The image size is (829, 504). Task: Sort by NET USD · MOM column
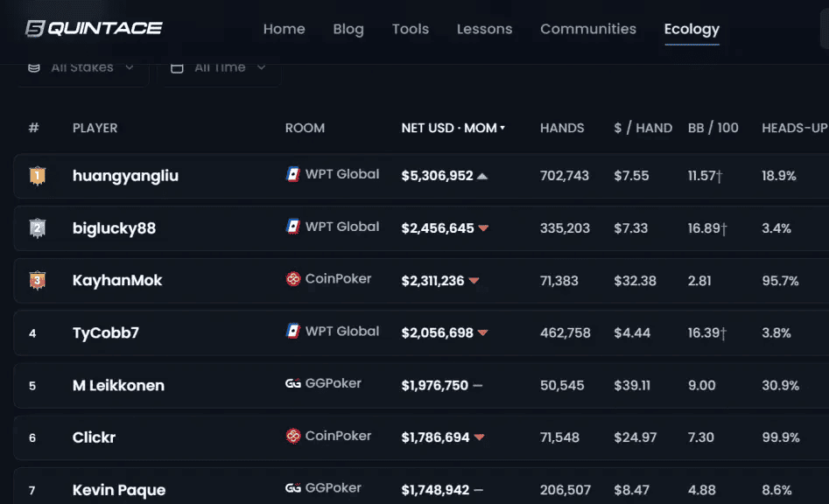click(x=453, y=128)
